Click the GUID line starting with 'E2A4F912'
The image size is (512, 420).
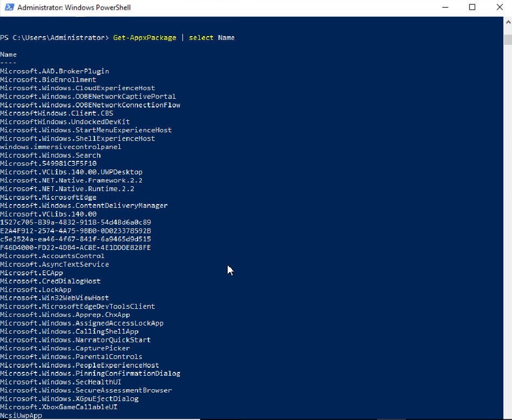(76, 231)
